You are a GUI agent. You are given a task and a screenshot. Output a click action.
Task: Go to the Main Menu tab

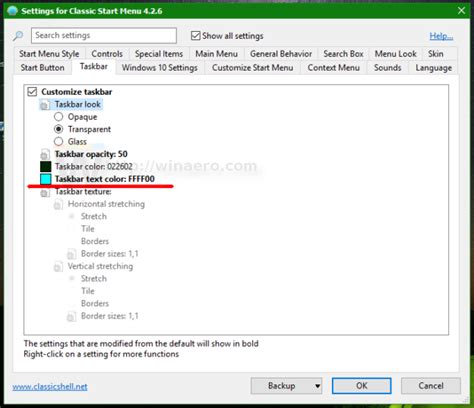[x=216, y=54]
